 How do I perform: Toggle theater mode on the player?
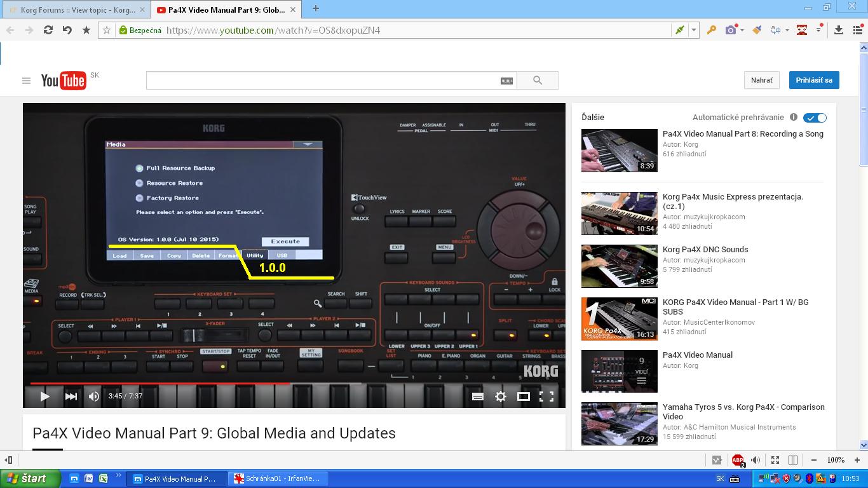(x=524, y=396)
